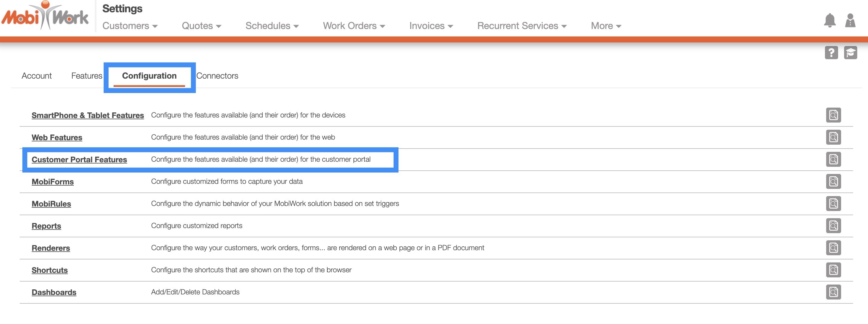Open the MobiRules link

pyautogui.click(x=51, y=204)
